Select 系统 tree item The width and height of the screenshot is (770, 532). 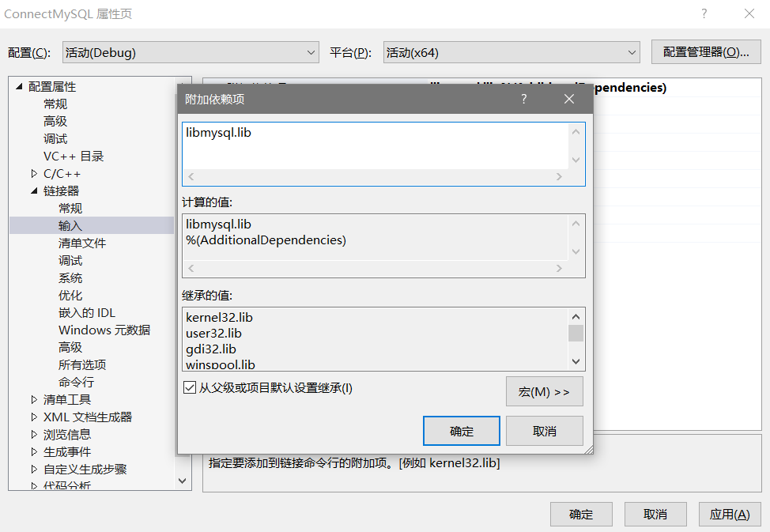point(70,278)
